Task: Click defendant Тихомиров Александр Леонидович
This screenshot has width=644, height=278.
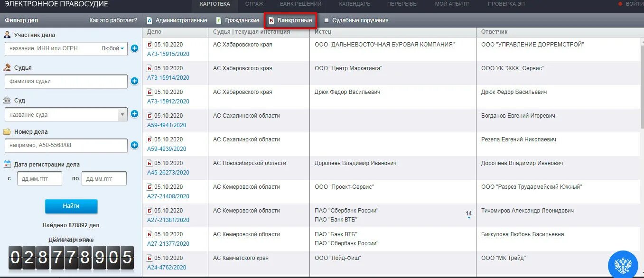Action: pyautogui.click(x=528, y=211)
